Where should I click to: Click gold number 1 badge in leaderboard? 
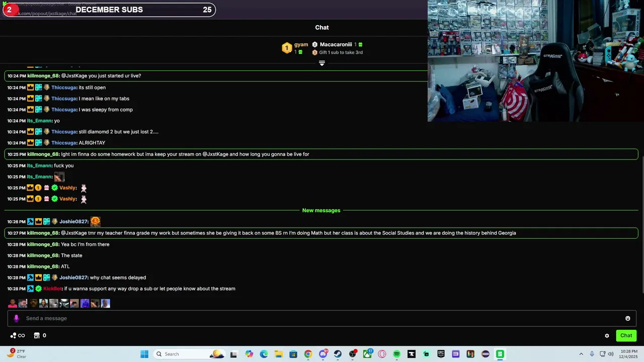287,48
